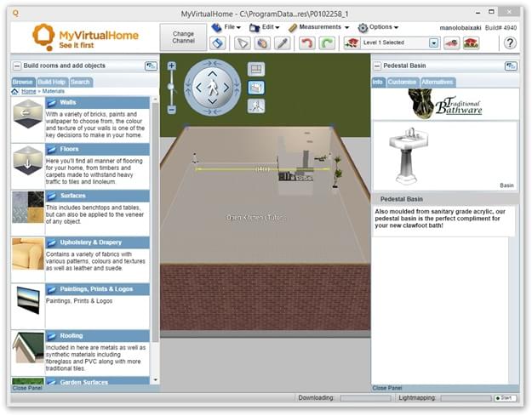Click Close Panel on the left panel
Screen dimensions: 532x416
[27, 388]
